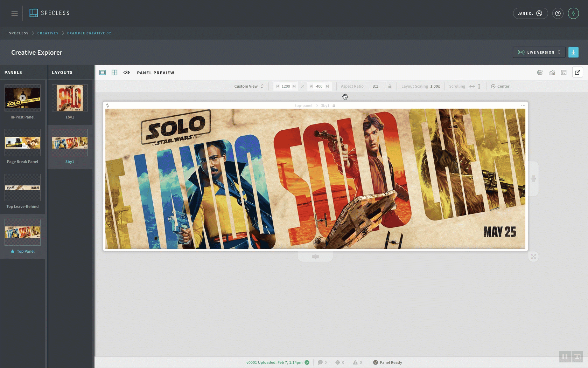Select the In-Post Panel thumbnail
Screen dimensions: 588x368
(22, 98)
